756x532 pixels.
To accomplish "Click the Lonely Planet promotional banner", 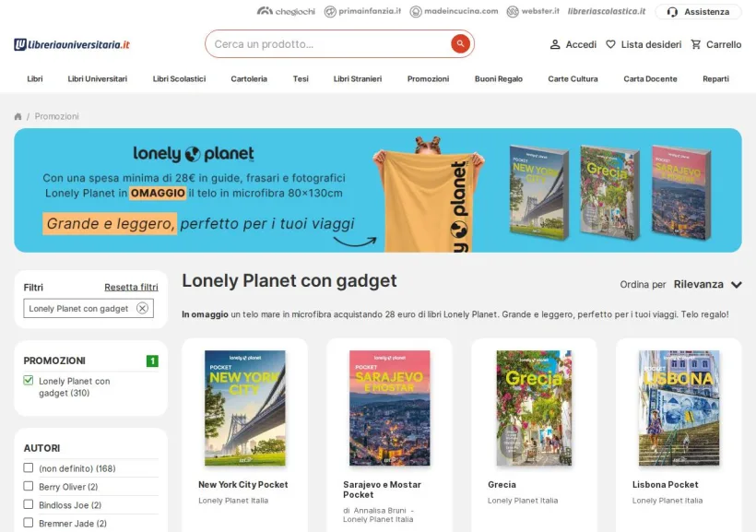I will 377,190.
